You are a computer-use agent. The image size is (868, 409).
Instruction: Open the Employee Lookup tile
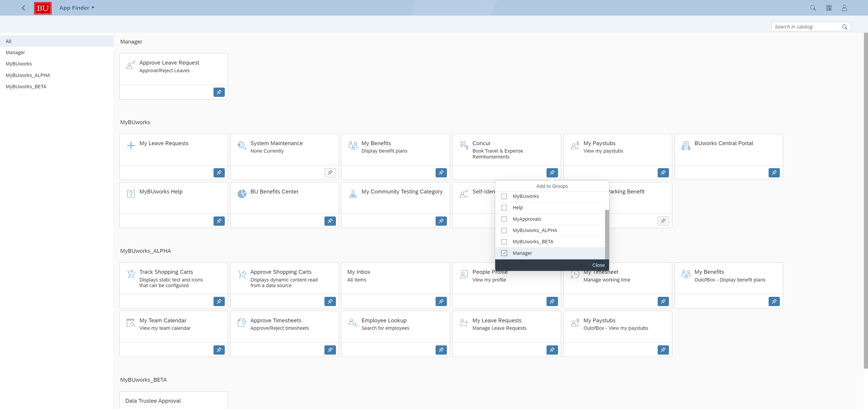click(396, 327)
